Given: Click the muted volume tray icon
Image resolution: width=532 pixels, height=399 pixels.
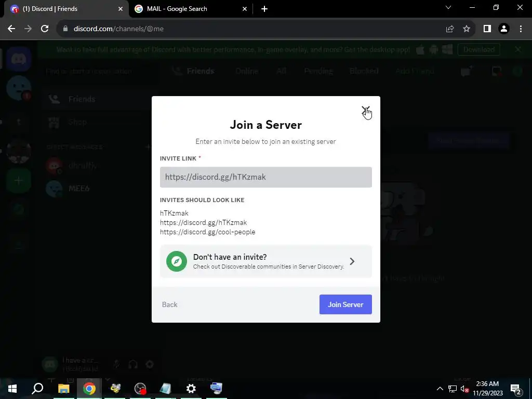Looking at the screenshot, I should [464, 389].
